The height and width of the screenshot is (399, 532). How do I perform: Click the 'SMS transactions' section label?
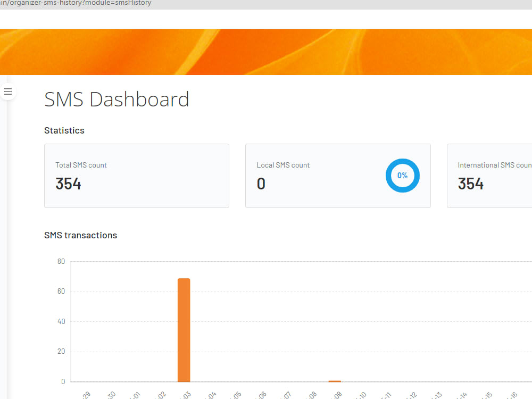click(81, 236)
